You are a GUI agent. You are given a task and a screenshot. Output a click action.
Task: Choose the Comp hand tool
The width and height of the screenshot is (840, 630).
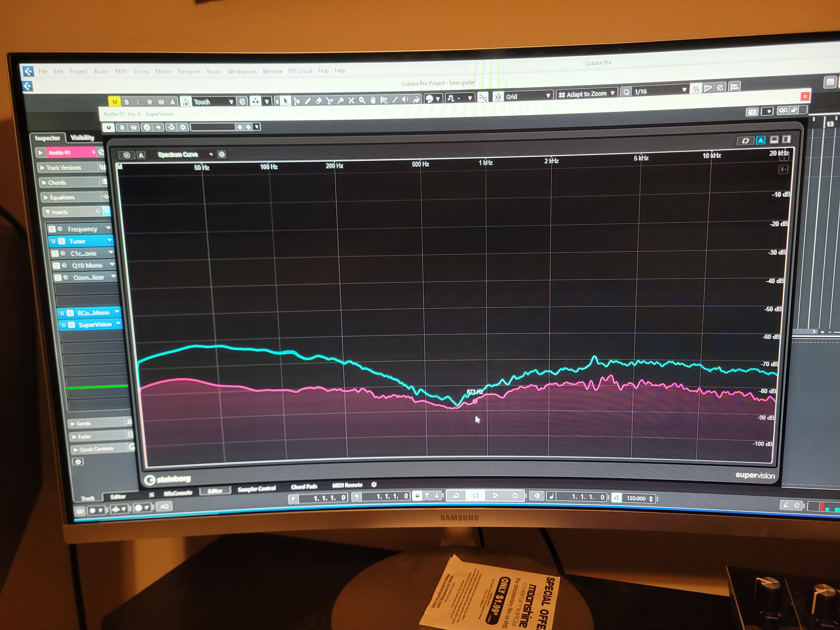point(373,100)
